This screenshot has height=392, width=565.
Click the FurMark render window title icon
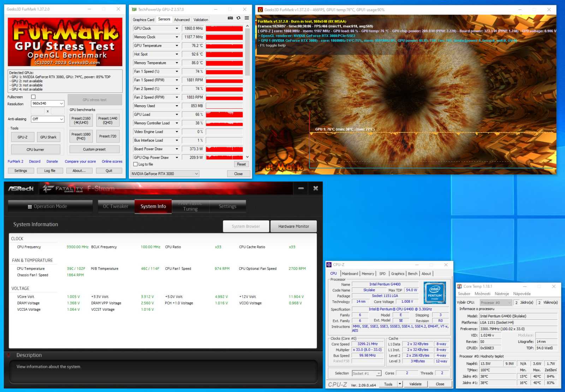click(x=260, y=10)
